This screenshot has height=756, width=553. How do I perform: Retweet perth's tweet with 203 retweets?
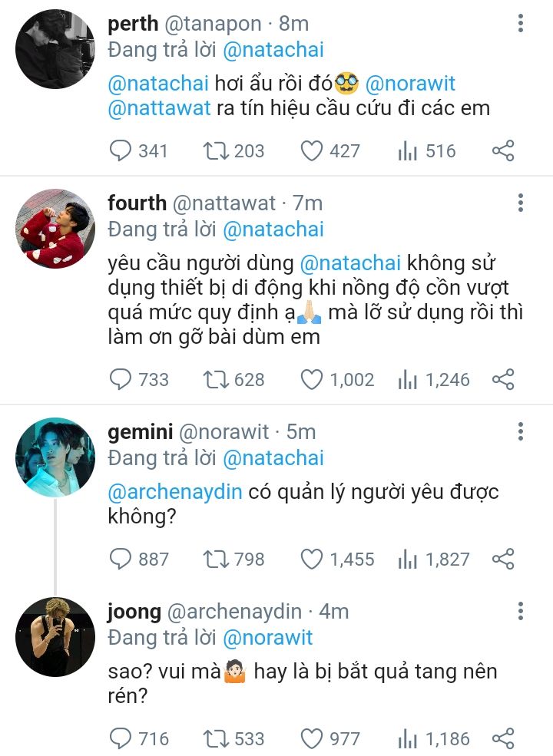click(215, 151)
